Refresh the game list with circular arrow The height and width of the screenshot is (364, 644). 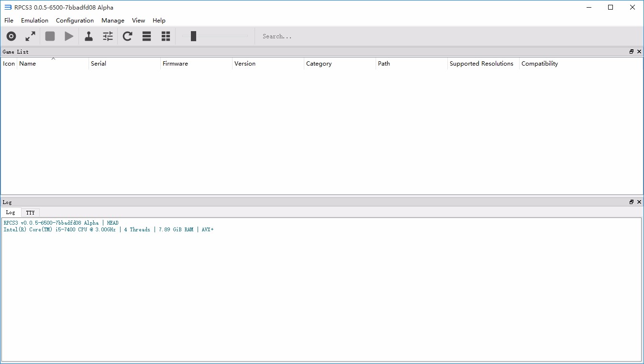127,36
